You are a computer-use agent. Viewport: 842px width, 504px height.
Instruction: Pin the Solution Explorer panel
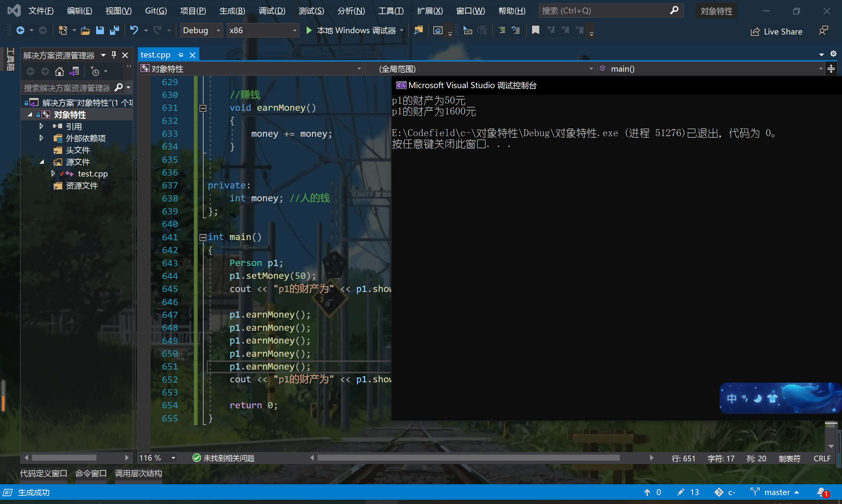114,55
